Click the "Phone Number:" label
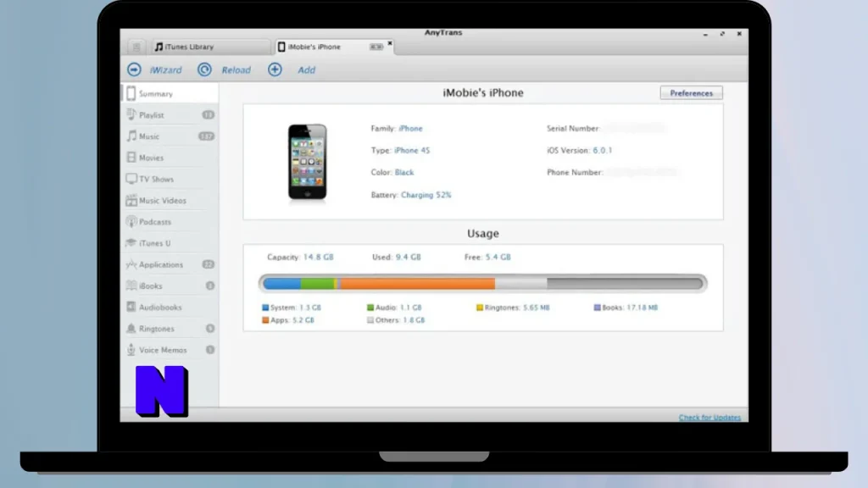This screenshot has width=868, height=488. click(575, 173)
